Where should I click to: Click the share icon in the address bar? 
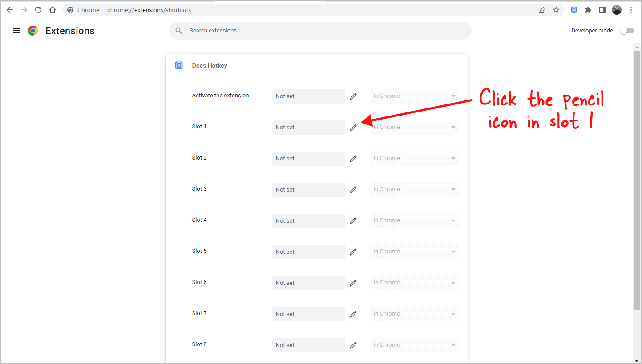click(x=542, y=9)
